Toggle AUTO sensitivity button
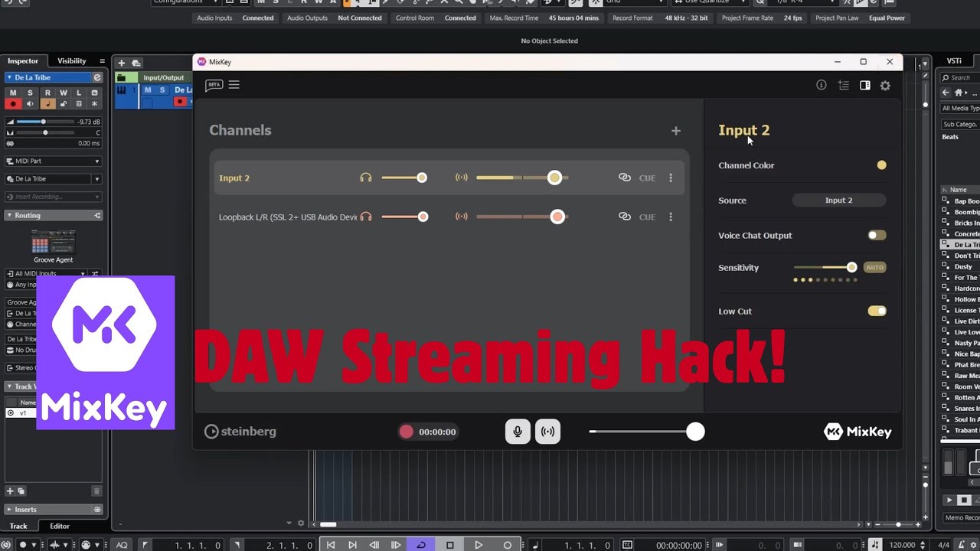Screen dimensions: 980x551 (x=874, y=267)
